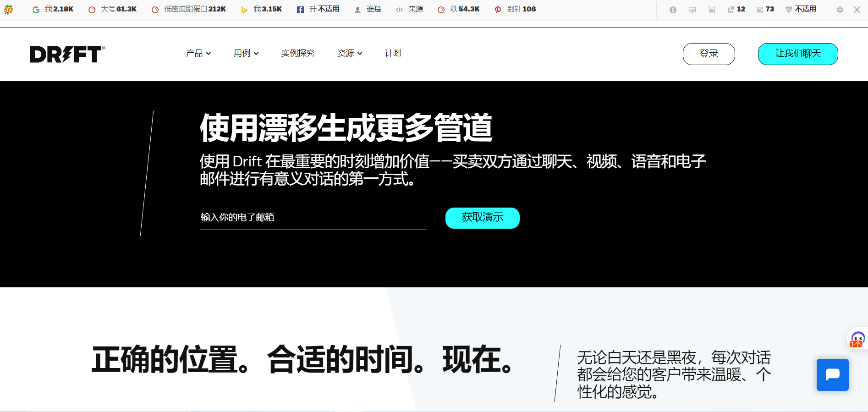Click the 让我们聊天 button
The image size is (868, 412).
pyautogui.click(x=798, y=54)
